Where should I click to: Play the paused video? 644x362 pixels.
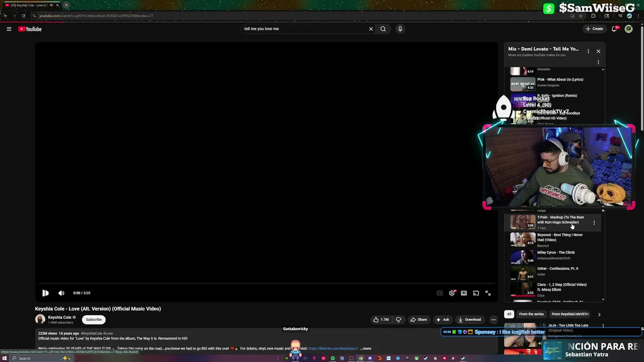coord(45,293)
